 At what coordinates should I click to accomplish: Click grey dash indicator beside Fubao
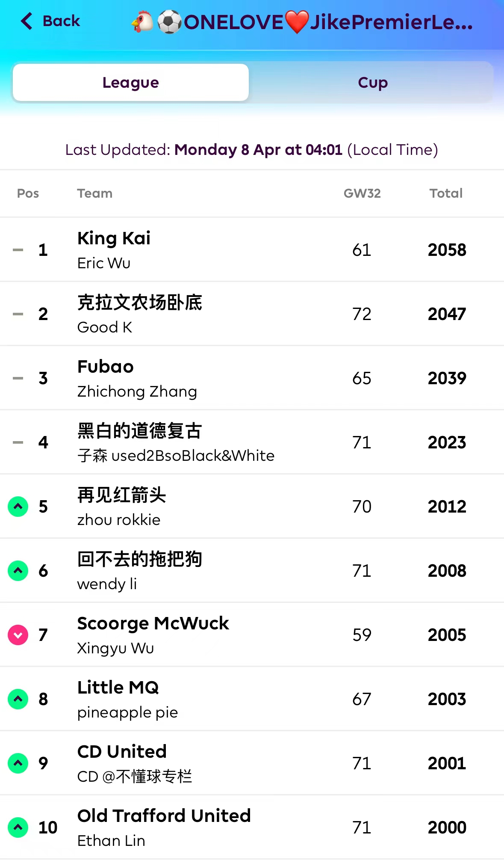[x=18, y=378]
